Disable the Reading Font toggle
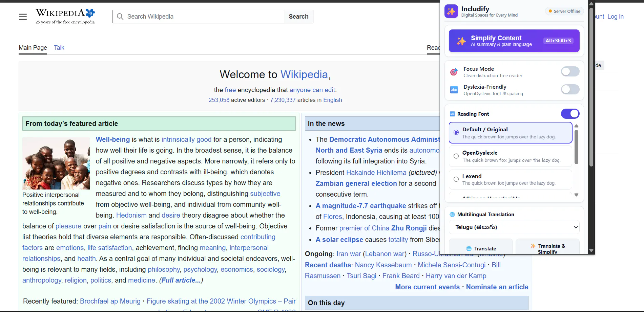This screenshot has height=312, width=644. (570, 114)
